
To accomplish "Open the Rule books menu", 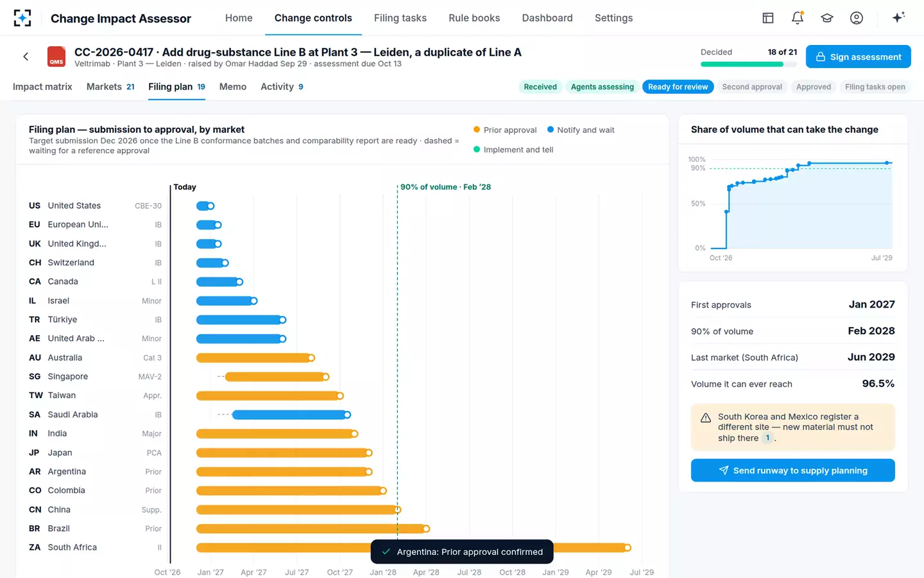I will 474,18.
